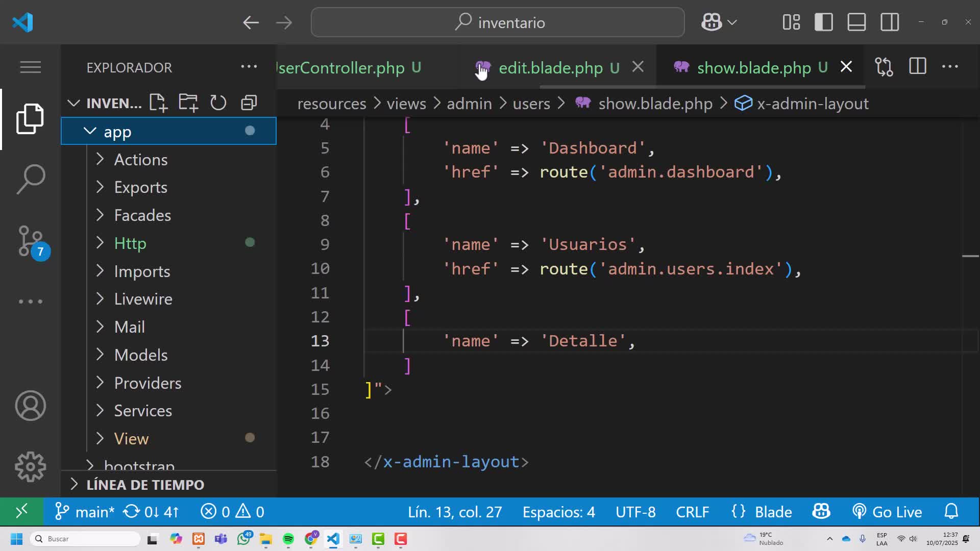Screen dimensions: 980x551
Task: Close the edit.blade.php tab
Action: pyautogui.click(x=638, y=67)
